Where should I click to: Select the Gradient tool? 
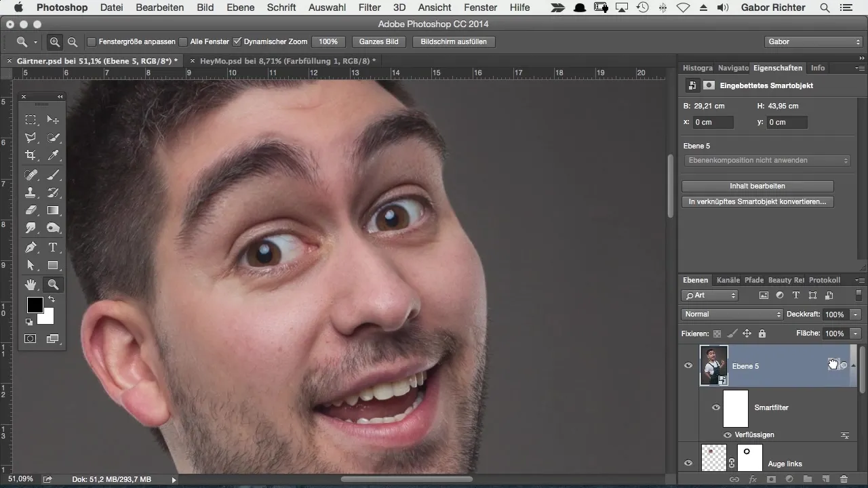(53, 210)
